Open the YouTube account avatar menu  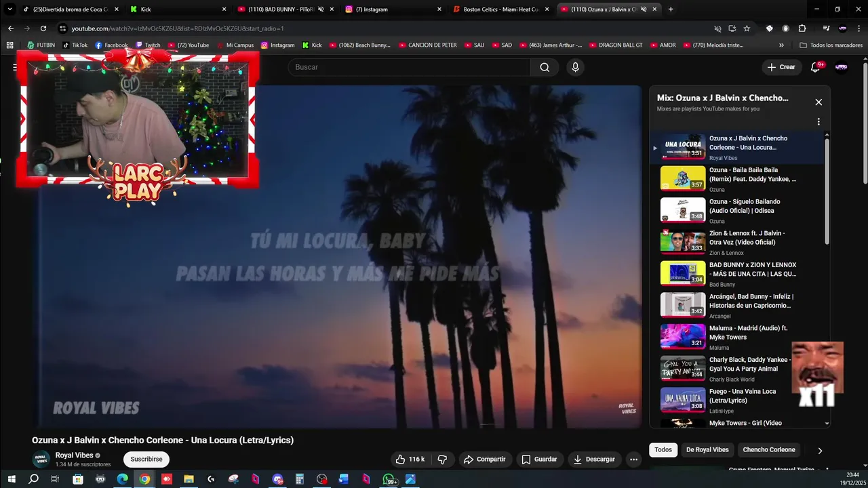coord(842,67)
